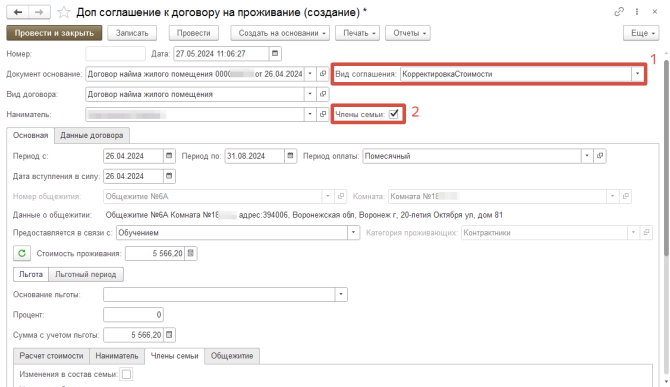Expand the Категория проживающих dropdown arrow
This screenshot has height=387, width=670.
[634, 232]
